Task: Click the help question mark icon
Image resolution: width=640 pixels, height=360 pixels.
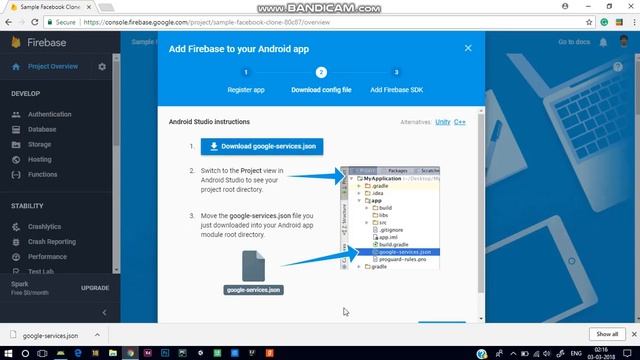Action: (618, 67)
